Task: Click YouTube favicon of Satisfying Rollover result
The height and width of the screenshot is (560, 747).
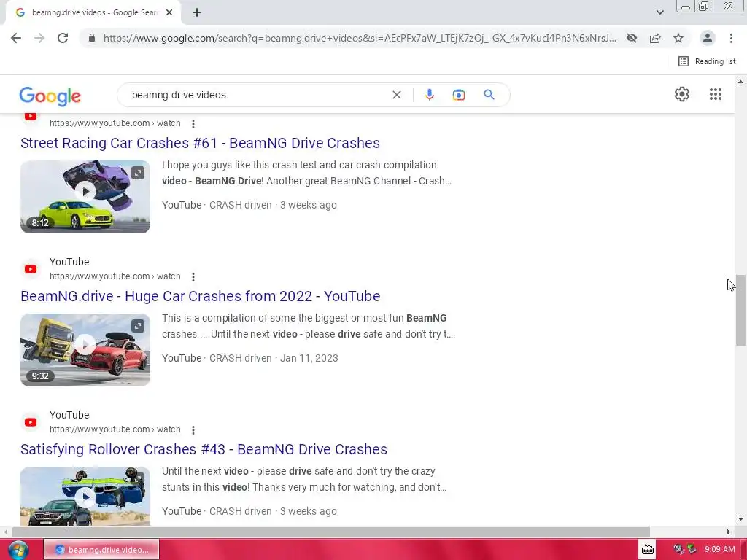Action: [31, 422]
